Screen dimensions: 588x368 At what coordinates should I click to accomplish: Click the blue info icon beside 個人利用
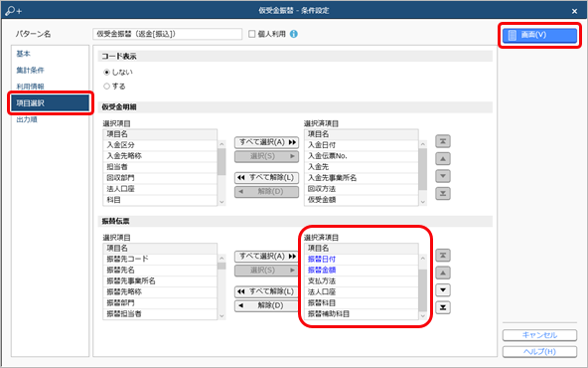pyautogui.click(x=294, y=34)
